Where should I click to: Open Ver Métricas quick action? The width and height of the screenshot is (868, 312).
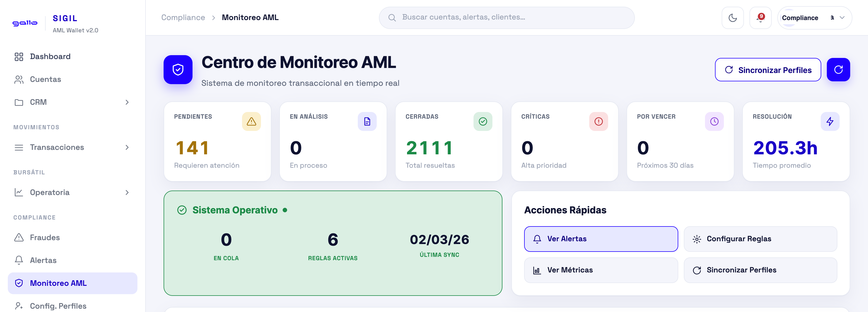click(x=601, y=270)
